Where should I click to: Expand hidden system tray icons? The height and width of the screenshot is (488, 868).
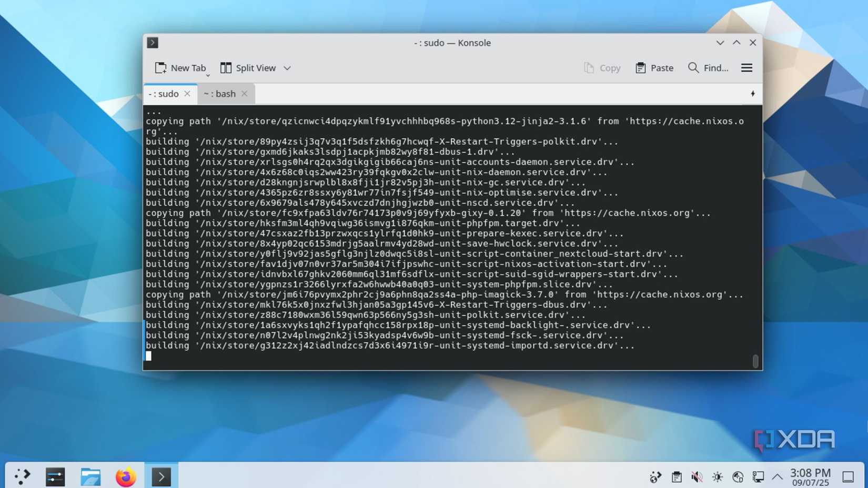(x=778, y=476)
